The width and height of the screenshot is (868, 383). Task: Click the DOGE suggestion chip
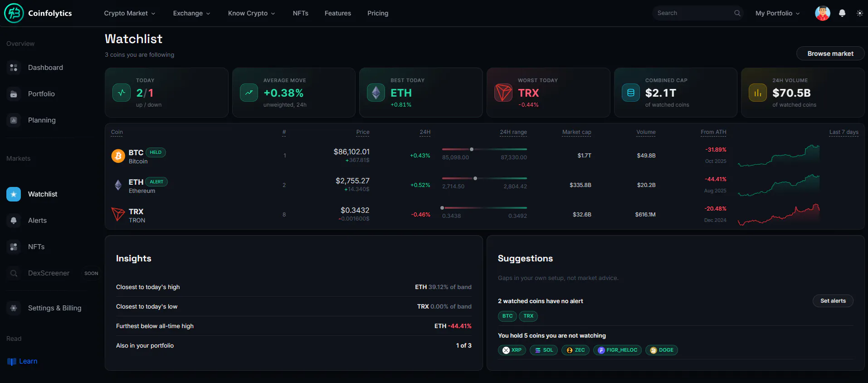click(x=662, y=350)
